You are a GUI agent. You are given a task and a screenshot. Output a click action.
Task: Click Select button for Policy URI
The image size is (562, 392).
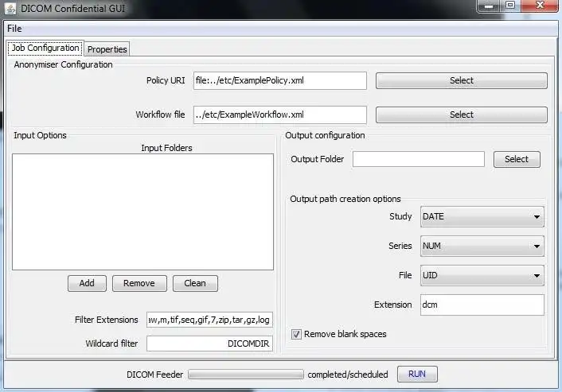461,80
